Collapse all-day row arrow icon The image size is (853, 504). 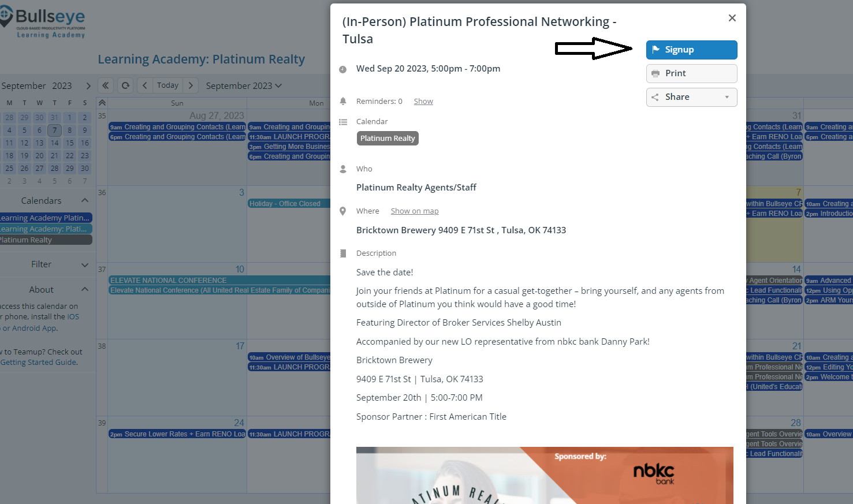coord(102,102)
